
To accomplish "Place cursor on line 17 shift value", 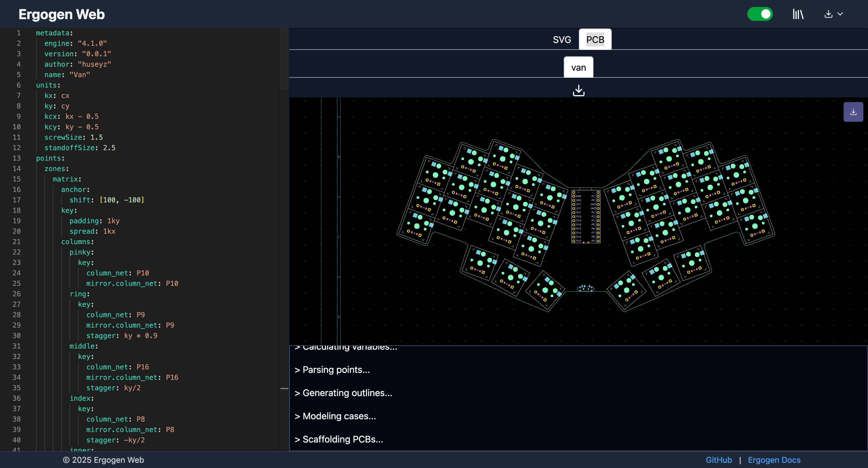I will (x=122, y=200).
